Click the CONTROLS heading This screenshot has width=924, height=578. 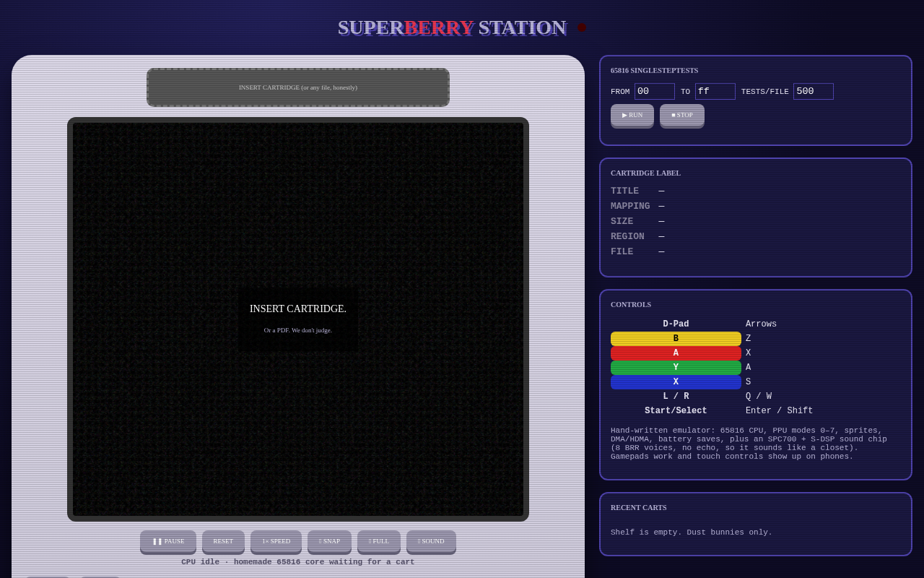point(631,304)
